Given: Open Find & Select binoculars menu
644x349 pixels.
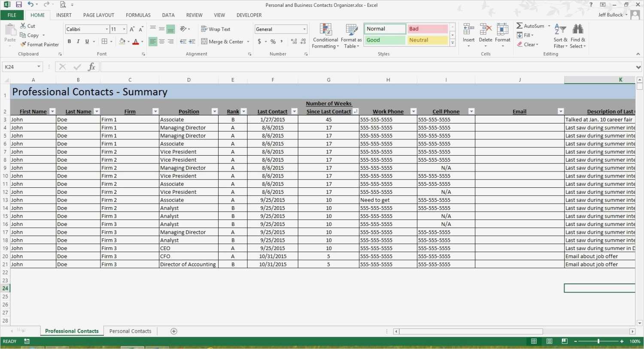Looking at the screenshot, I should point(578,36).
